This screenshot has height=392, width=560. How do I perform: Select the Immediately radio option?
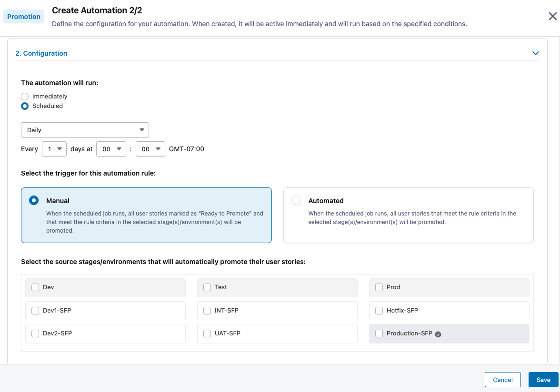pos(25,97)
